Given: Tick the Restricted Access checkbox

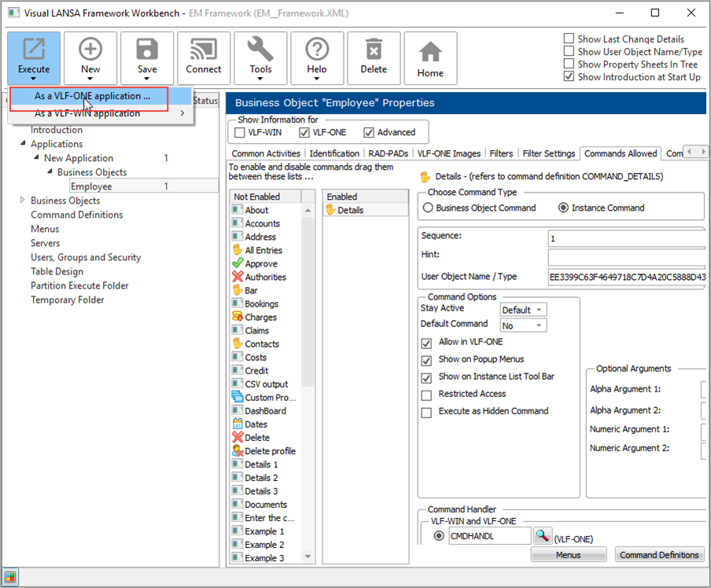Looking at the screenshot, I should click(x=426, y=395).
